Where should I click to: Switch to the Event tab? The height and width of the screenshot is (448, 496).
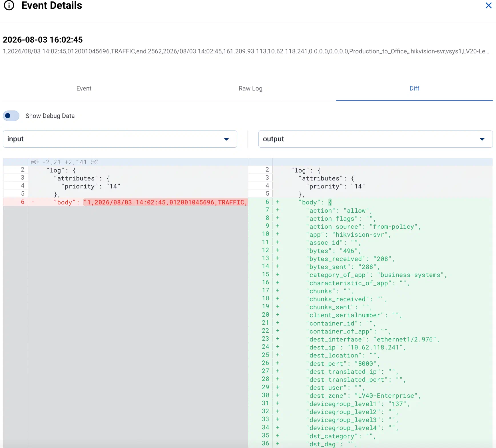[x=84, y=88]
